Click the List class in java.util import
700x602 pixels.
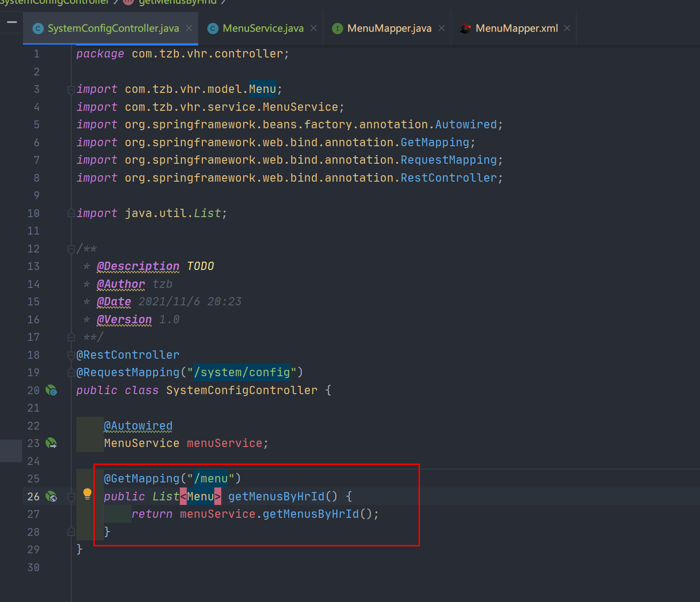coord(207,213)
